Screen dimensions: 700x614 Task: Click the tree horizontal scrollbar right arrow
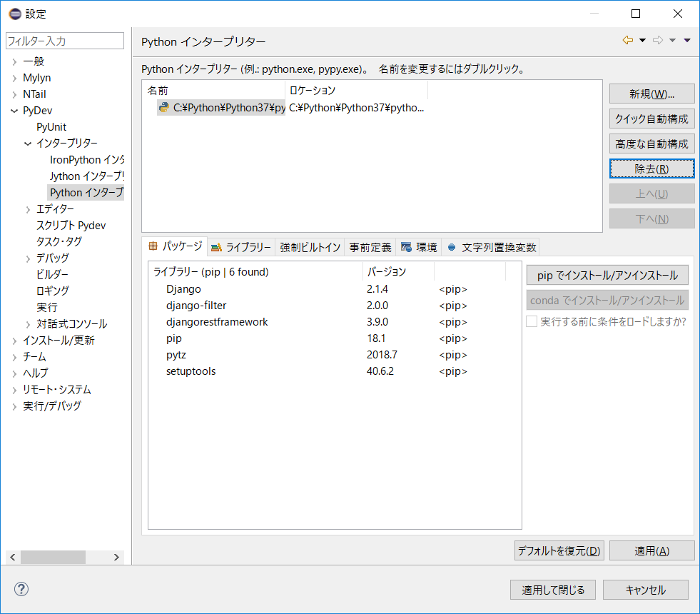click(116, 557)
